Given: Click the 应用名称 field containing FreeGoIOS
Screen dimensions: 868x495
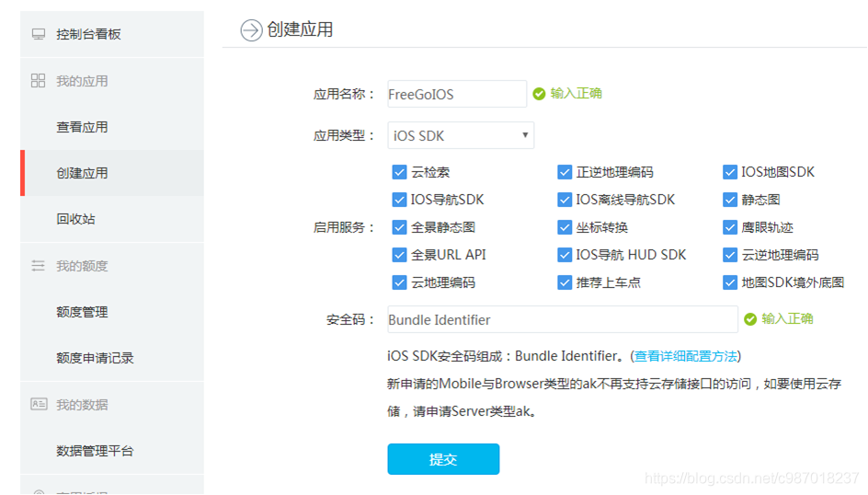Looking at the screenshot, I should [x=457, y=94].
